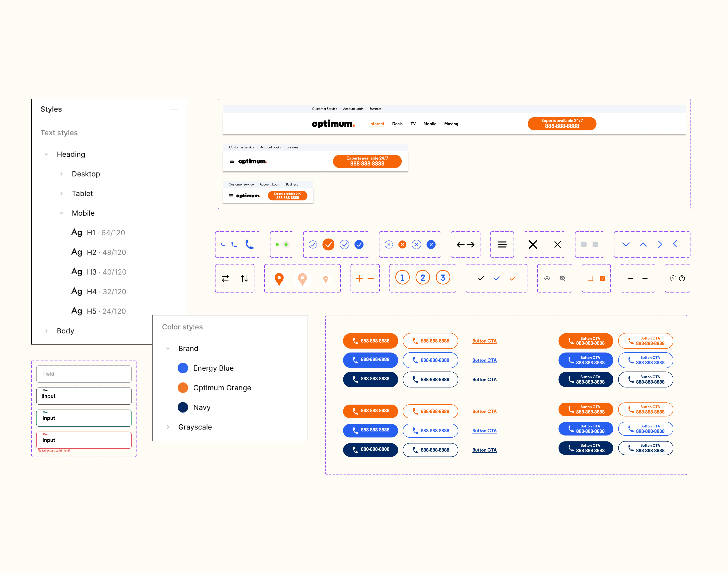Uncheck the filled orange checkbox

click(603, 278)
